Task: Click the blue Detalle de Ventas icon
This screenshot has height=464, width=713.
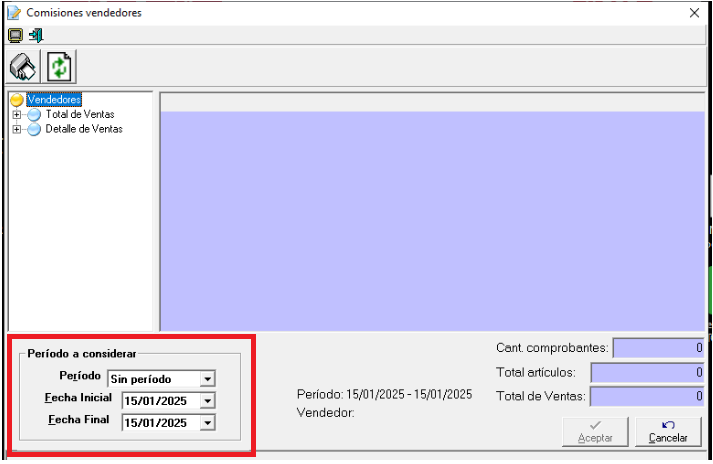Action: [x=34, y=130]
